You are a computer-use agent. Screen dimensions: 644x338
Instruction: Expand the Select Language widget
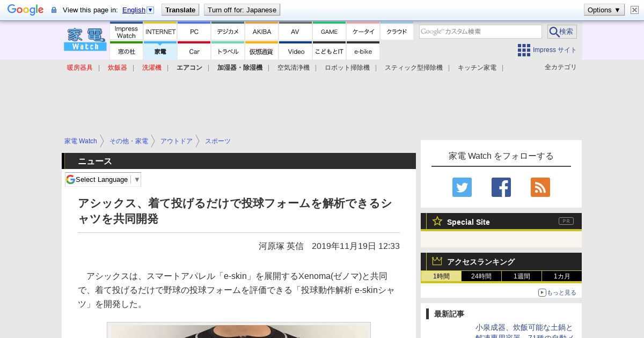103,179
